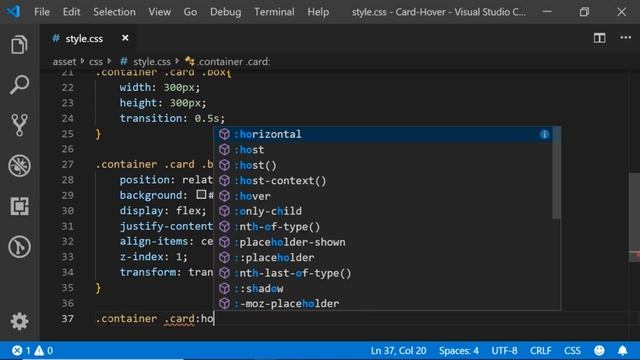Click '.container .card:ho' on line 37
The height and width of the screenshot is (360, 640).
tap(155, 318)
